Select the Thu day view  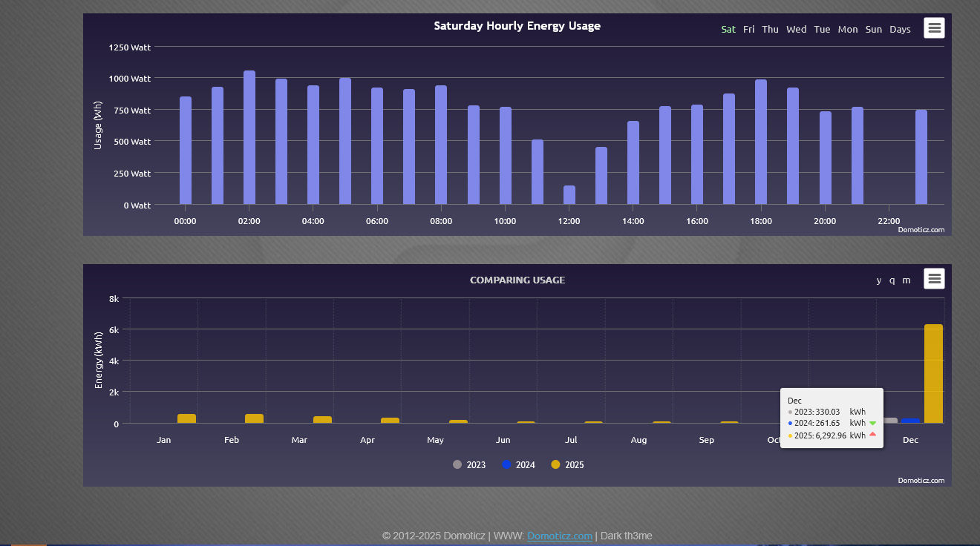(770, 30)
